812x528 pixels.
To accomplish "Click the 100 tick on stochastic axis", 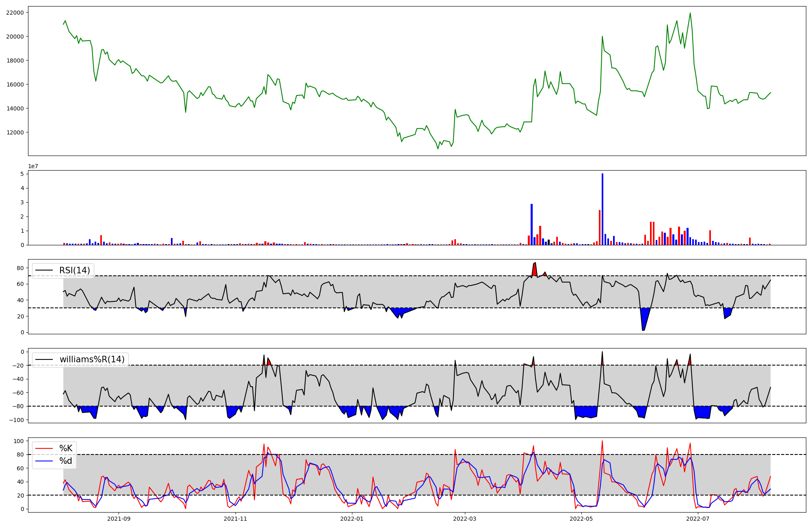I will point(19,441).
